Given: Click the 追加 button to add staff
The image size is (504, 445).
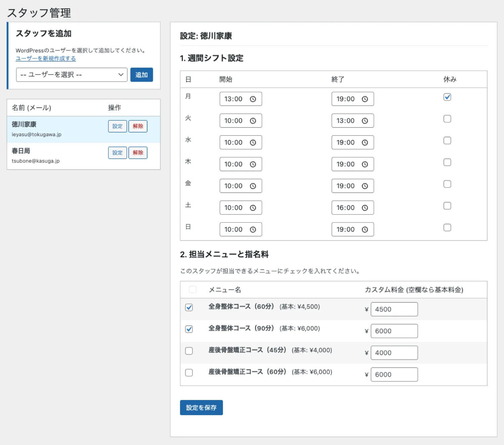Looking at the screenshot, I should [141, 75].
